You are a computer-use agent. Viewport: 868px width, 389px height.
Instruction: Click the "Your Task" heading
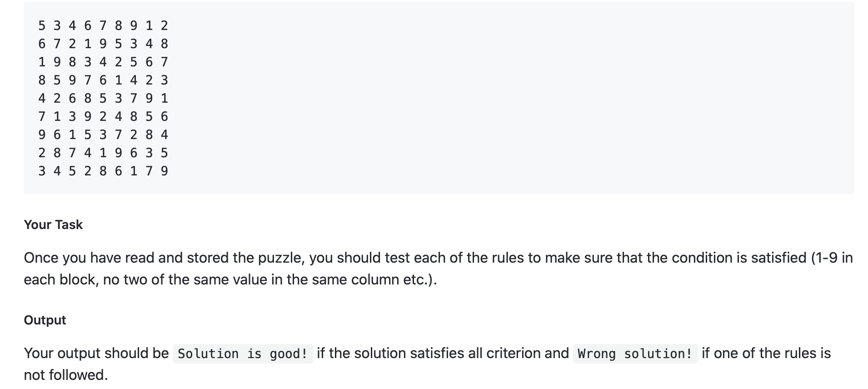[x=53, y=224]
